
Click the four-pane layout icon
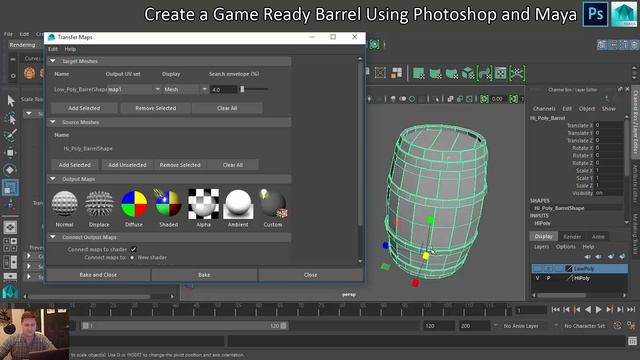click(x=10, y=245)
